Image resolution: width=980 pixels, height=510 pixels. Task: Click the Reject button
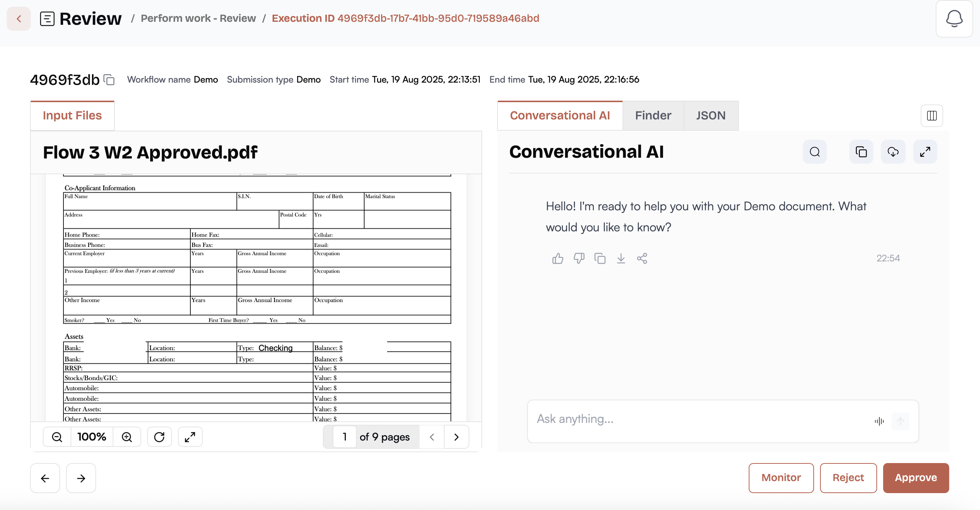tap(848, 478)
